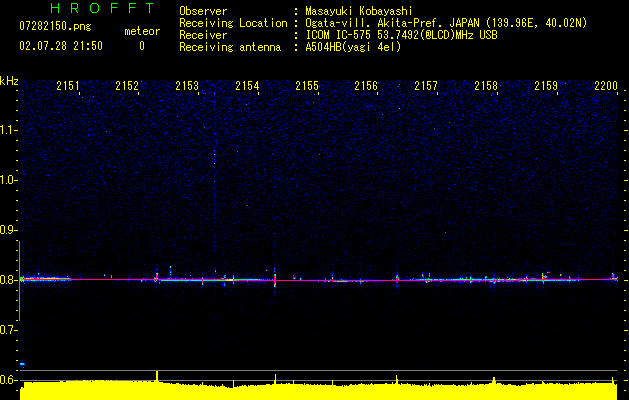Click the 0.8 kHz axis label
This screenshot has width=629, height=400.
pos(8,280)
